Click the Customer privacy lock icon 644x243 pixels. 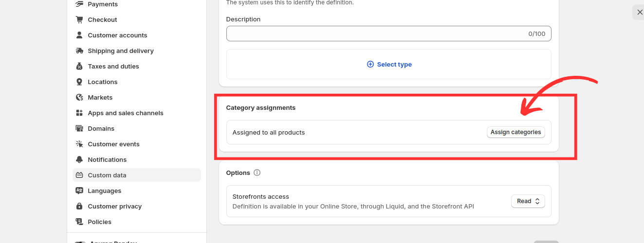(x=79, y=206)
